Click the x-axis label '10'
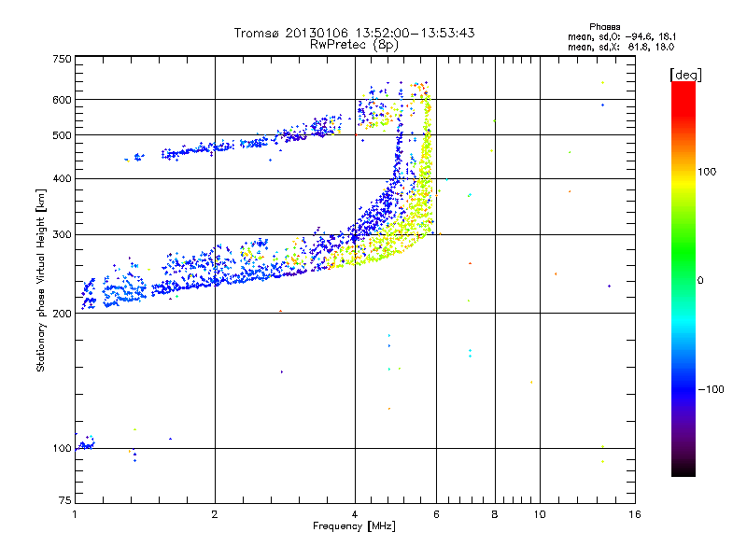 (540, 514)
